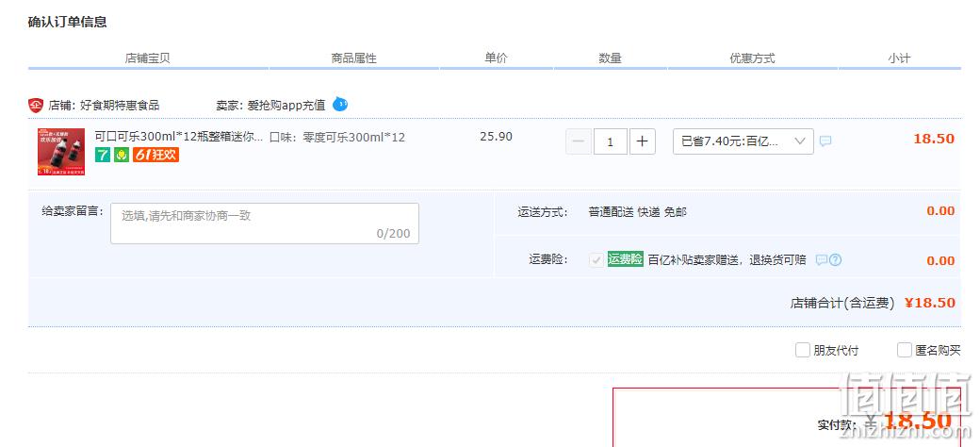The image size is (980, 447).
Task: Click the 优惠方式 column header
Action: [x=753, y=58]
